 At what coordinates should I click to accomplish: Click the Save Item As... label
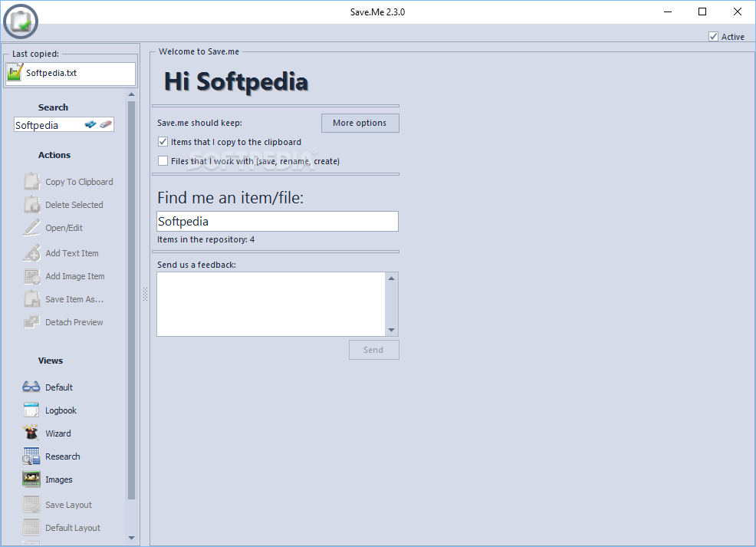click(x=74, y=299)
